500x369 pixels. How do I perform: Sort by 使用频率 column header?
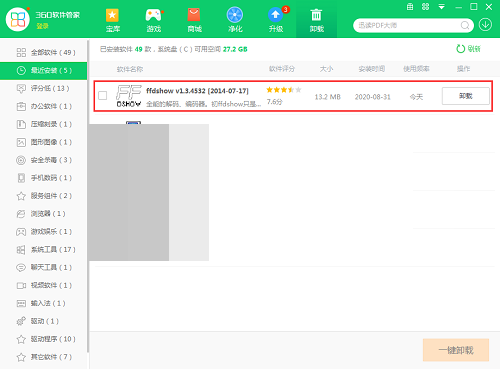coord(416,69)
